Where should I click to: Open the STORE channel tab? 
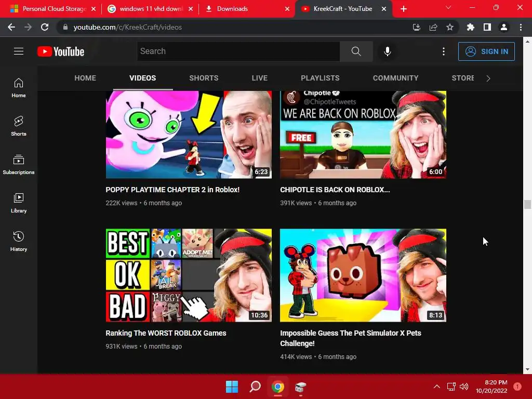pyautogui.click(x=463, y=78)
